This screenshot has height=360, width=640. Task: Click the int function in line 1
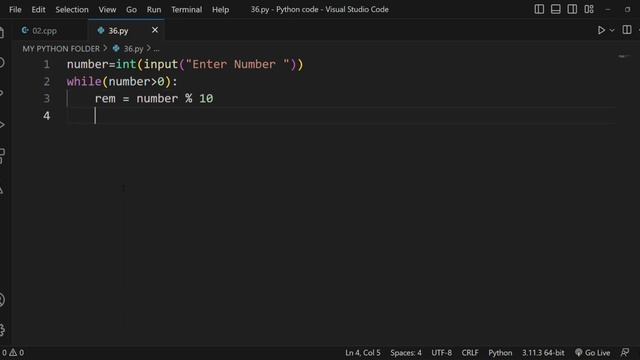[126, 64]
